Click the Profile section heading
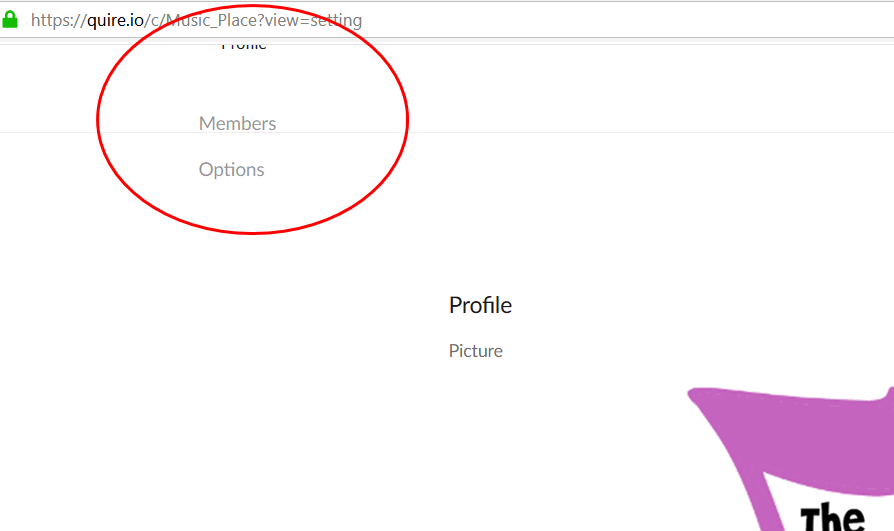The width and height of the screenshot is (894, 531). [480, 306]
